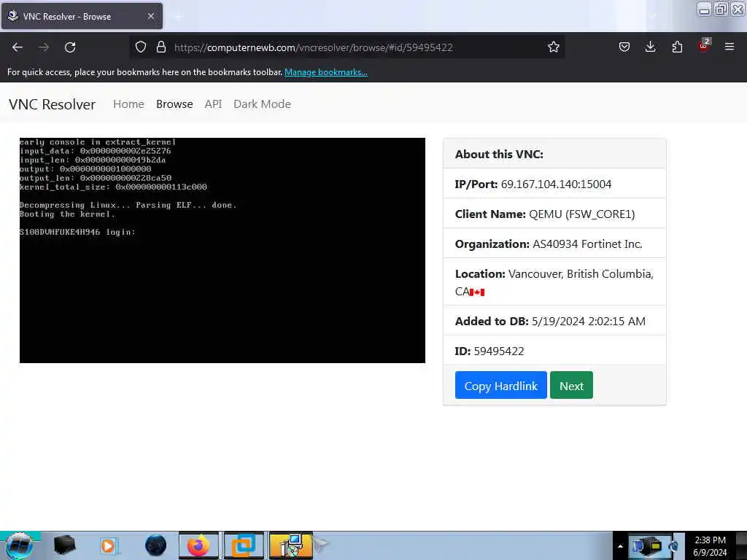Reload the current page
The height and width of the screenshot is (560, 747).
[x=70, y=47]
